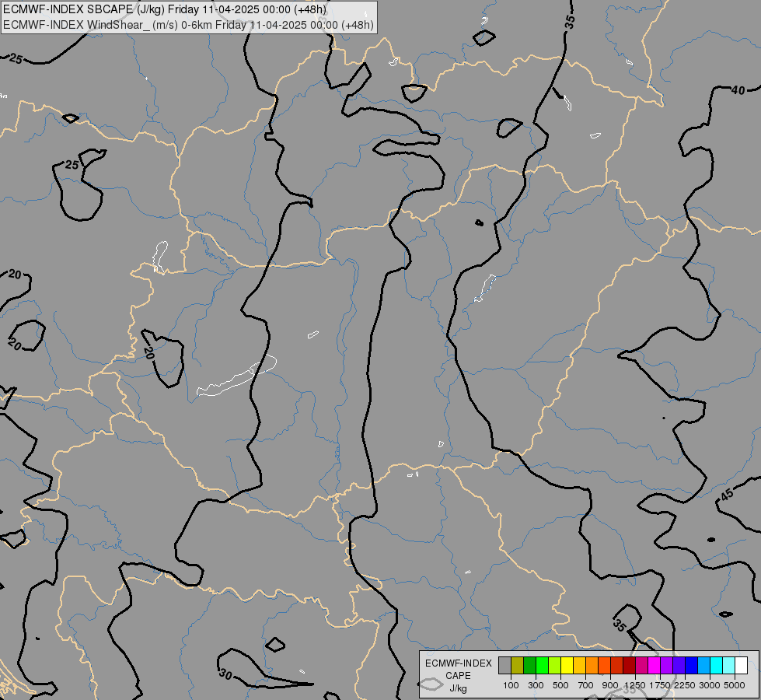Click the 1750 legend tick label
Screen dimensions: 761x700
(660, 685)
